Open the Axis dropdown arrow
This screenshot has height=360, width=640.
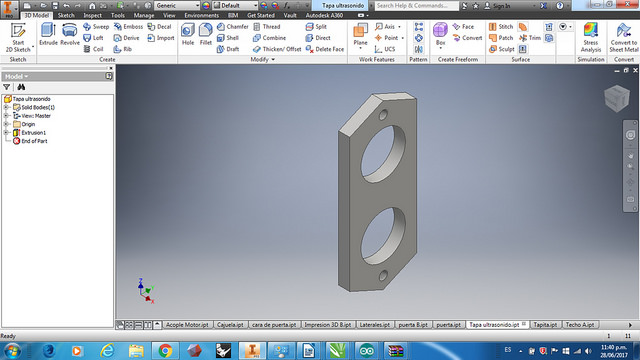400,27
